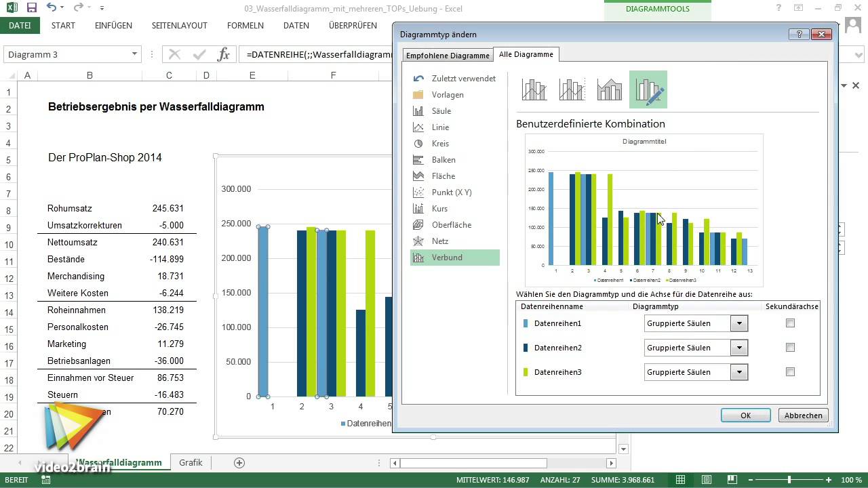Screen dimensions: 868x488
Task: Select the Kreis chart category
Action: click(x=455, y=144)
